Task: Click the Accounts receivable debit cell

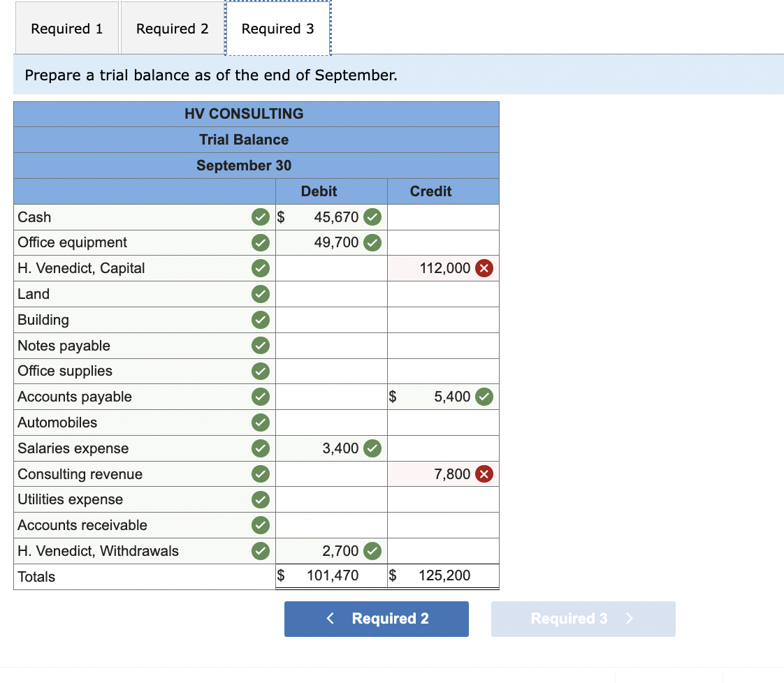Action: pyautogui.click(x=331, y=526)
